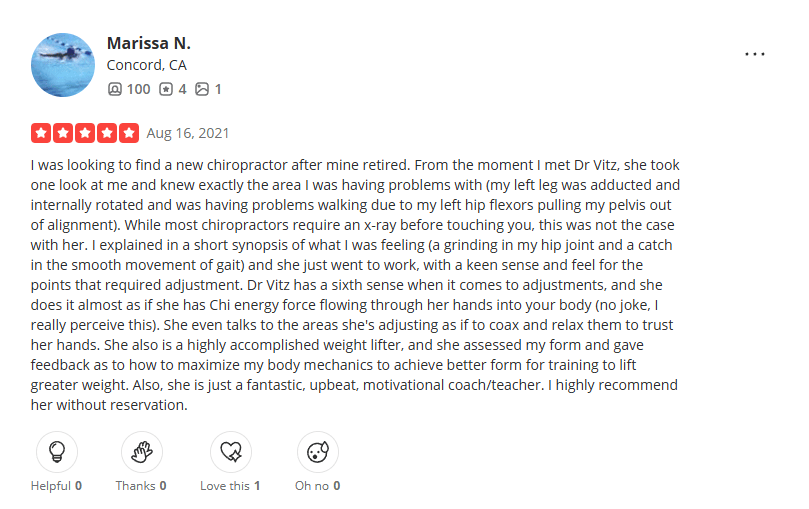This screenshot has width=809, height=509.
Task: Mark review Helpful with the lightbulb icon
Action: (x=56, y=452)
